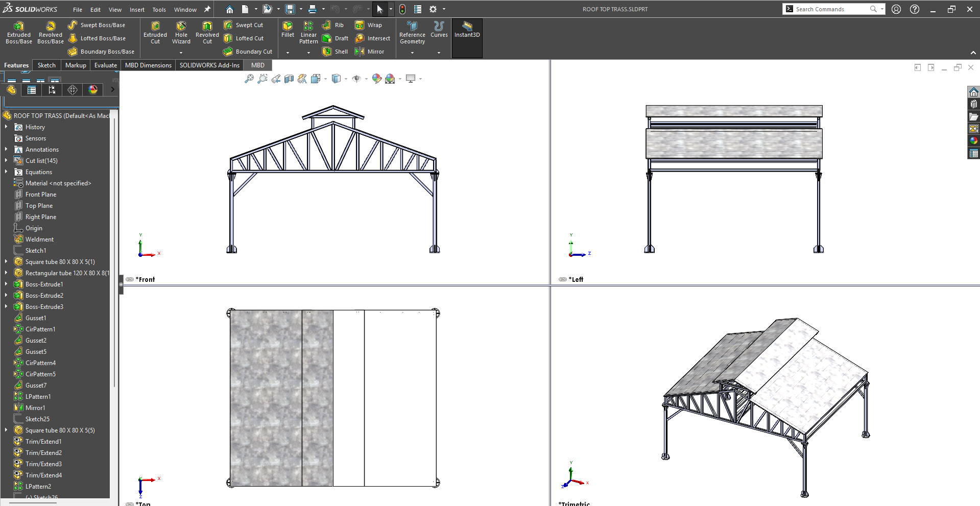Viewport: 980px width, 506px height.
Task: Click the rebuild traffic light icon
Action: [x=402, y=9]
